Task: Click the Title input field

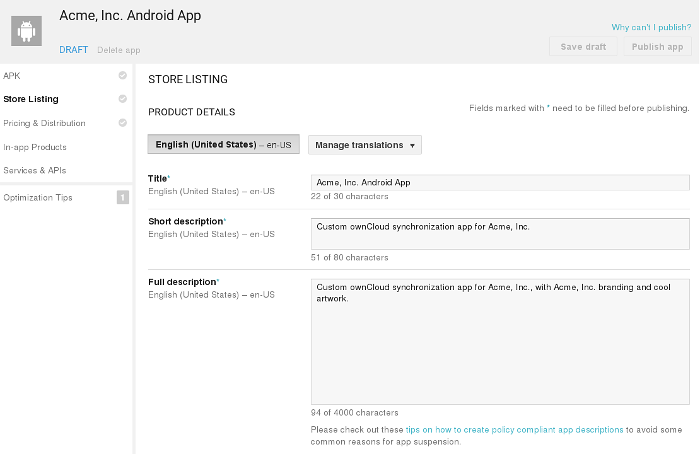Action: [x=500, y=182]
